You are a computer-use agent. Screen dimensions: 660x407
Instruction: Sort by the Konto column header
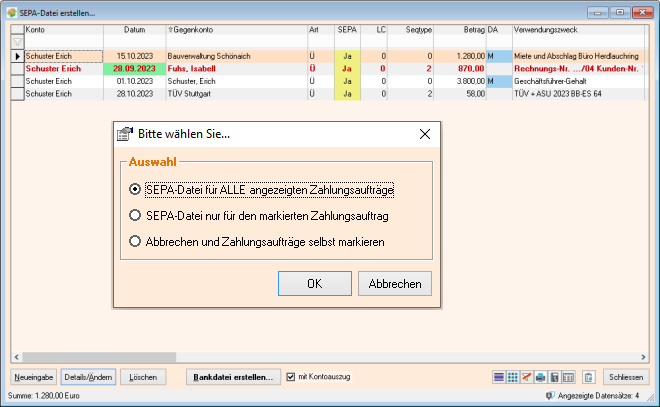pyautogui.click(x=64, y=30)
